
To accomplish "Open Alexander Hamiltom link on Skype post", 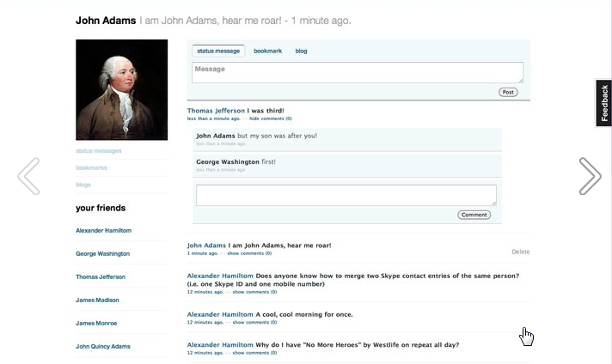I will [220, 276].
